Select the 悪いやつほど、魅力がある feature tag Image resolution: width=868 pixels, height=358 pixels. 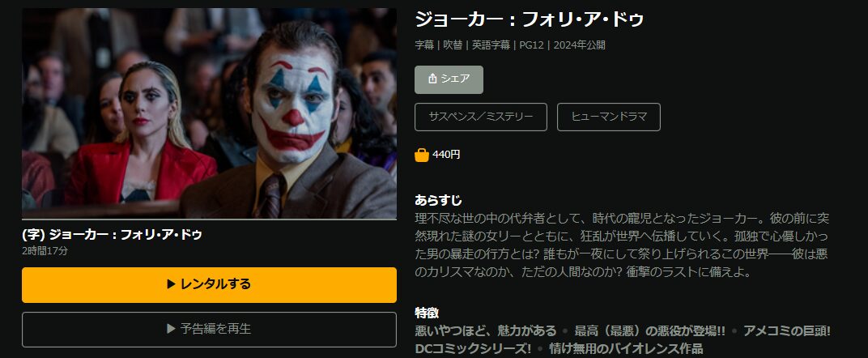[486, 331]
